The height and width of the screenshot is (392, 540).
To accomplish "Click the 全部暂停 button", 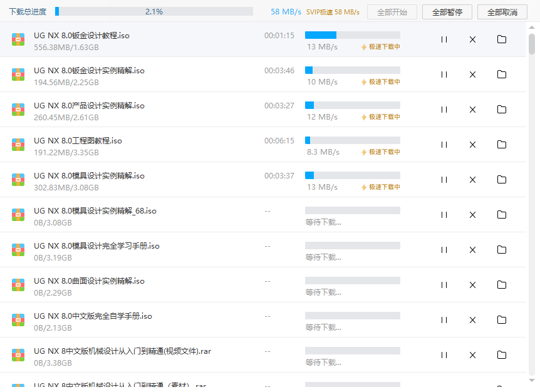I will tap(447, 12).
